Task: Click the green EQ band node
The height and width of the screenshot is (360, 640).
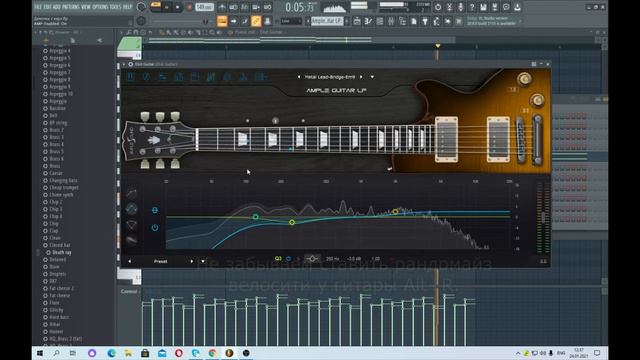Action: (256, 217)
